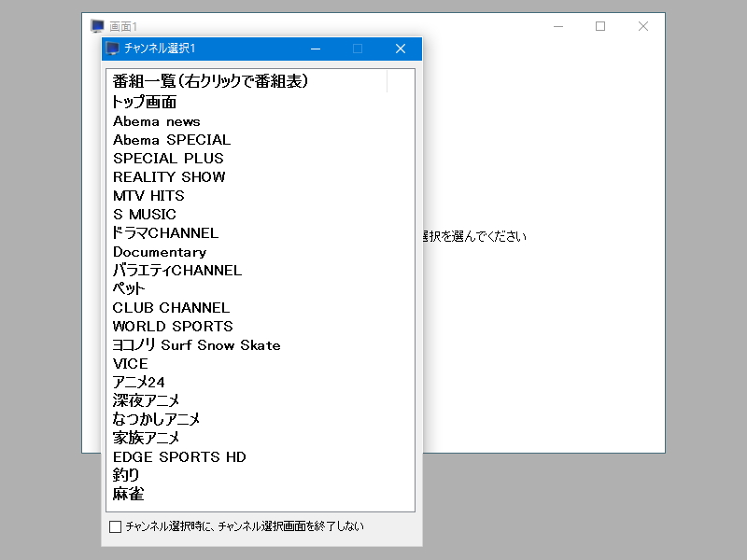
Task: Minimize the 画面1 window
Action: 558,26
